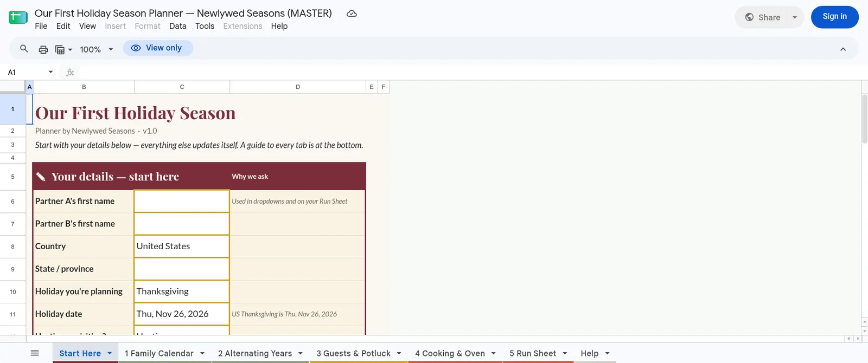Open the 3 Guests & Potluck tab arrow

pyautogui.click(x=399, y=353)
